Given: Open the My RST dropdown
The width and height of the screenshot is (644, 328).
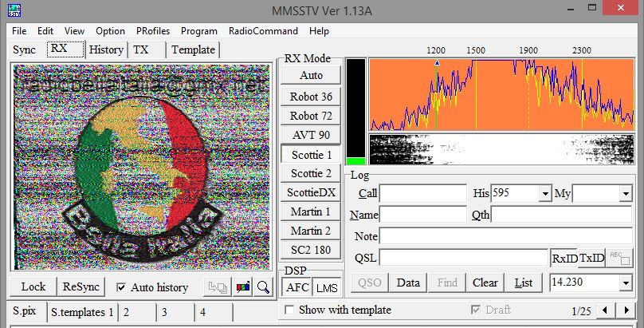Looking at the screenshot, I should tap(626, 193).
